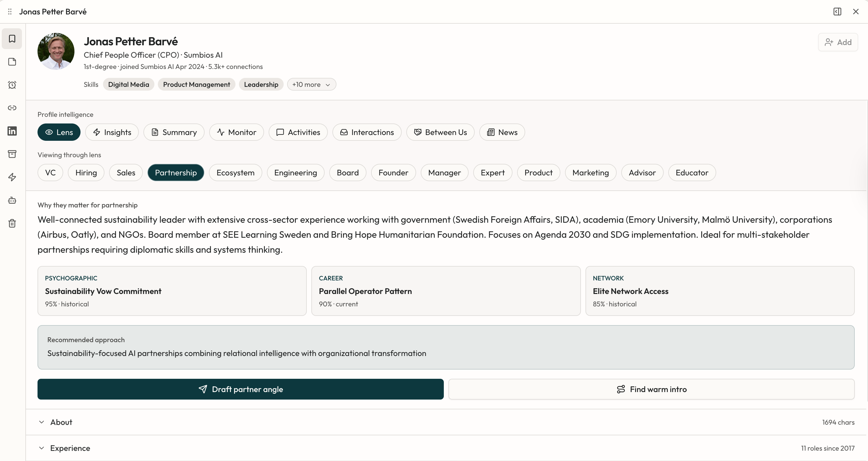Click the '5.3k+ connections' text

(x=235, y=67)
